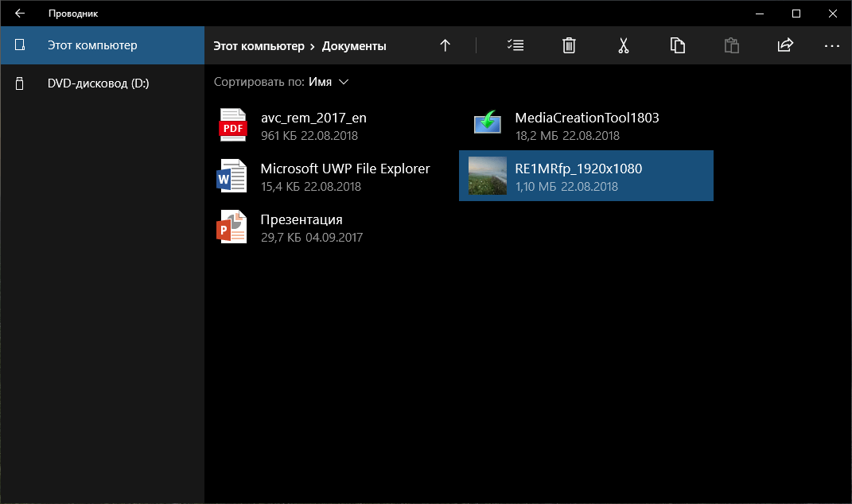The image size is (852, 504).
Task: Click the MediaCreationTool1803 download icon
Action: pos(487,124)
